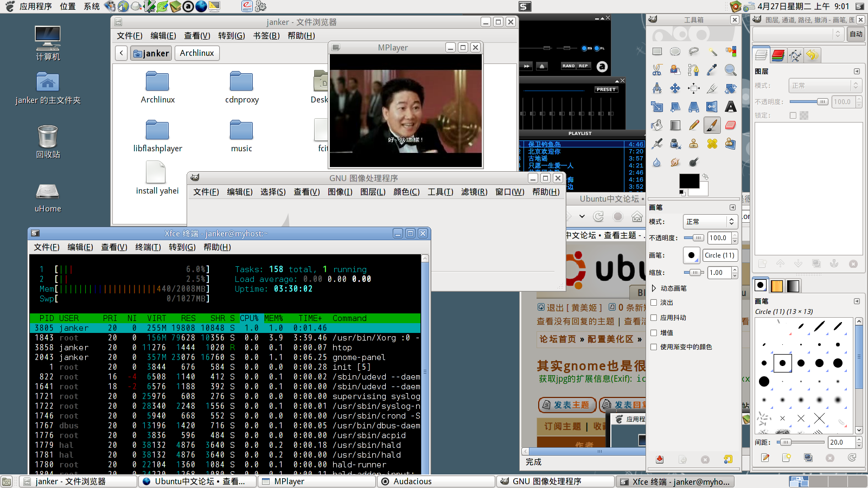Screen dimensions: 868x488
Task: Select the Blend gradient tool
Action: click(x=675, y=125)
